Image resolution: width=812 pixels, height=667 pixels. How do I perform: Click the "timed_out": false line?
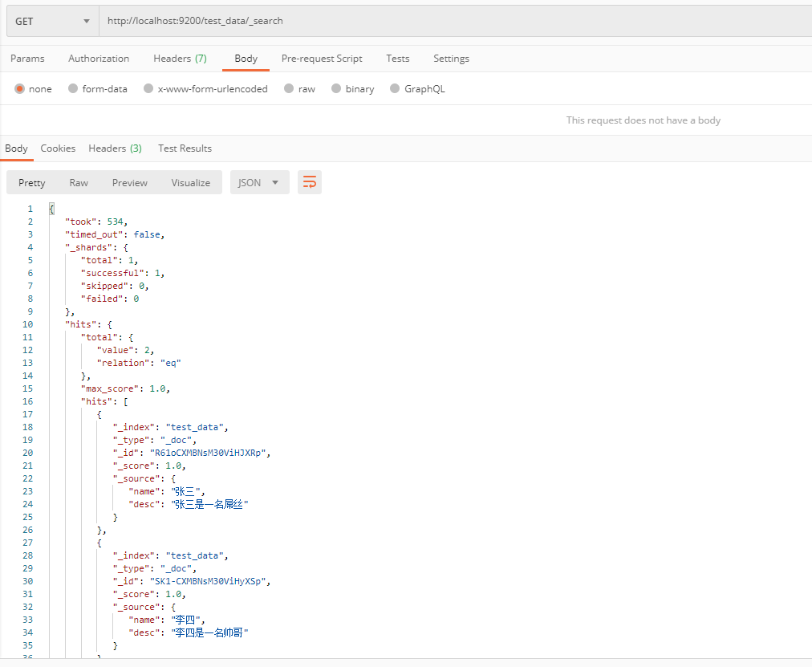[x=115, y=234]
